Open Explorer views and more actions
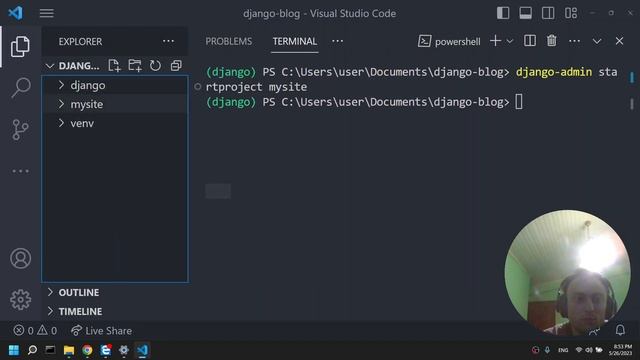 [168, 41]
